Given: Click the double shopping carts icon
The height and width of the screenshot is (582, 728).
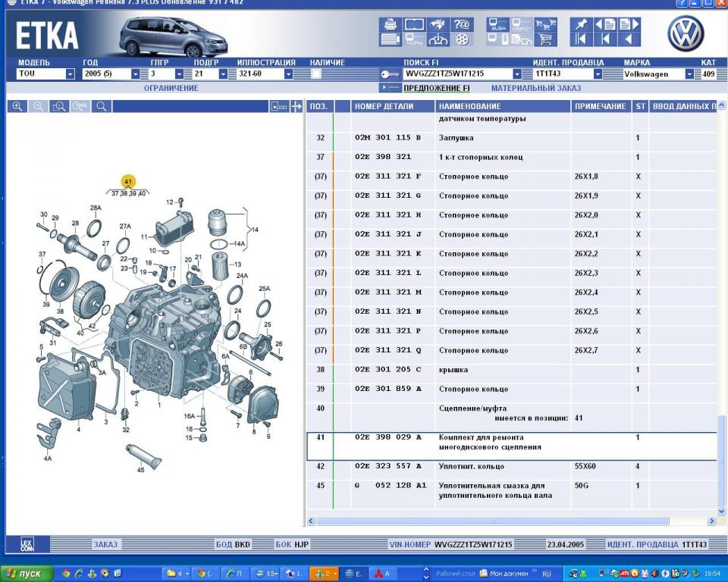Looking at the screenshot, I should coord(545,24).
